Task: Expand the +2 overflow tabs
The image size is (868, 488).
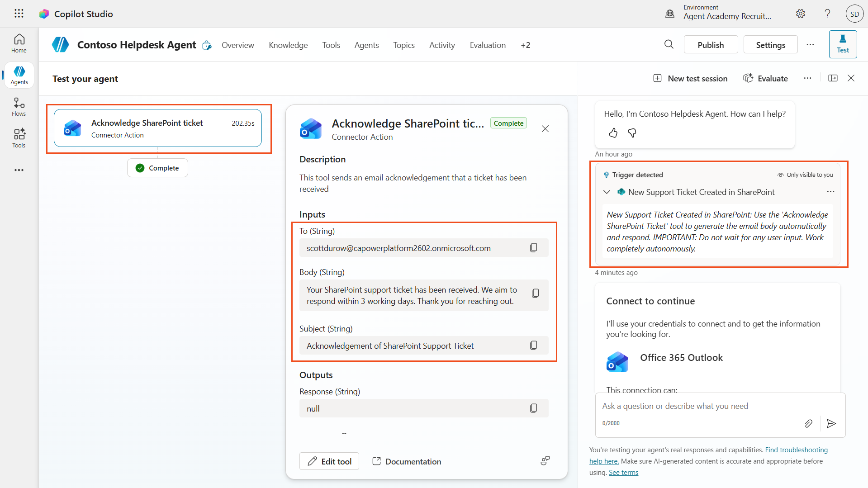Action: tap(525, 45)
